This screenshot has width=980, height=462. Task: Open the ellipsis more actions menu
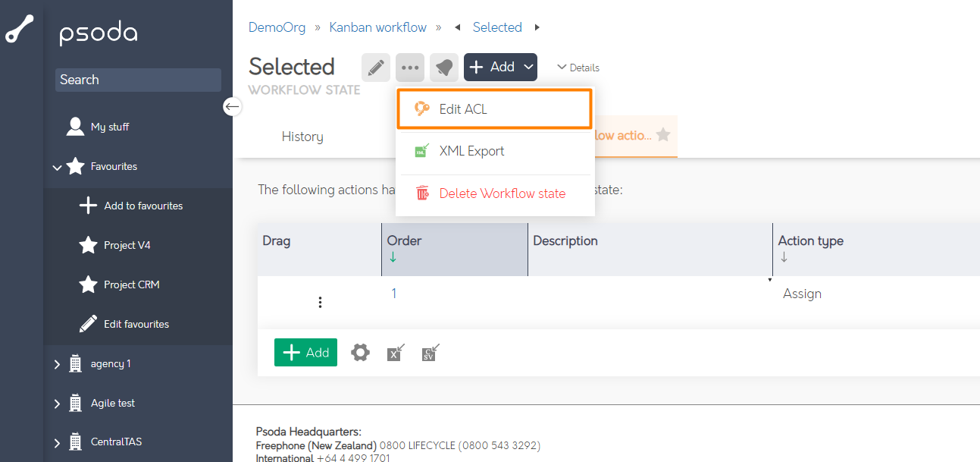coord(410,67)
